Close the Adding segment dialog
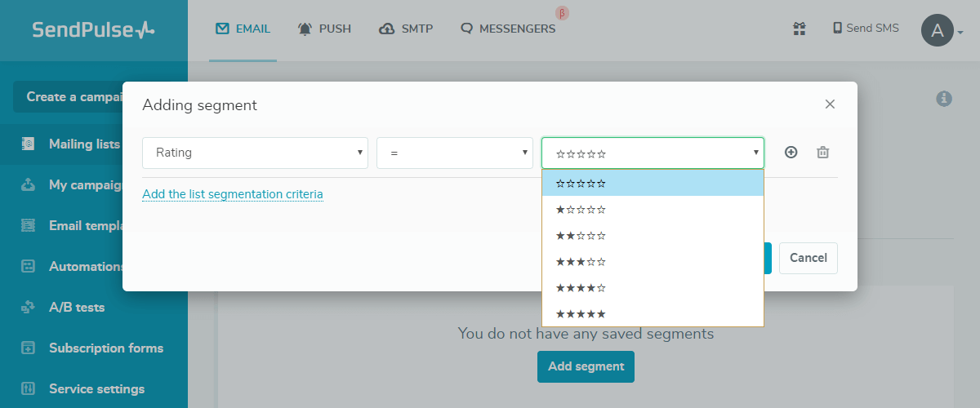The height and width of the screenshot is (408, 980). coord(830,104)
